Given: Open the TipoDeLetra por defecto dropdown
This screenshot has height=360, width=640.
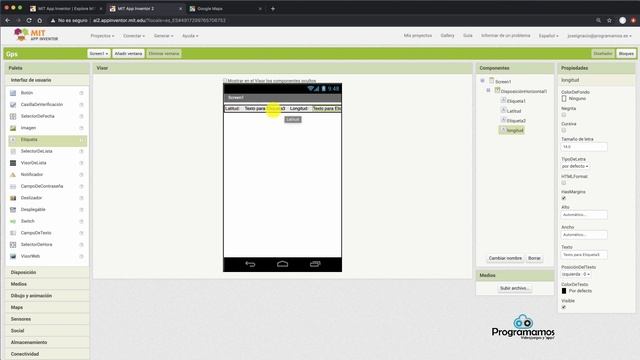Looking at the screenshot, I should [575, 166].
